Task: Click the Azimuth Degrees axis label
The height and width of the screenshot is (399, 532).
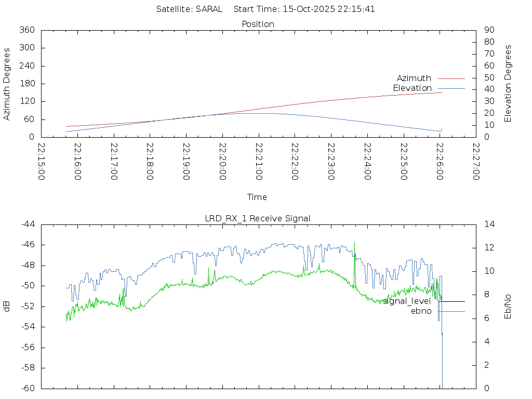Action: point(7,84)
